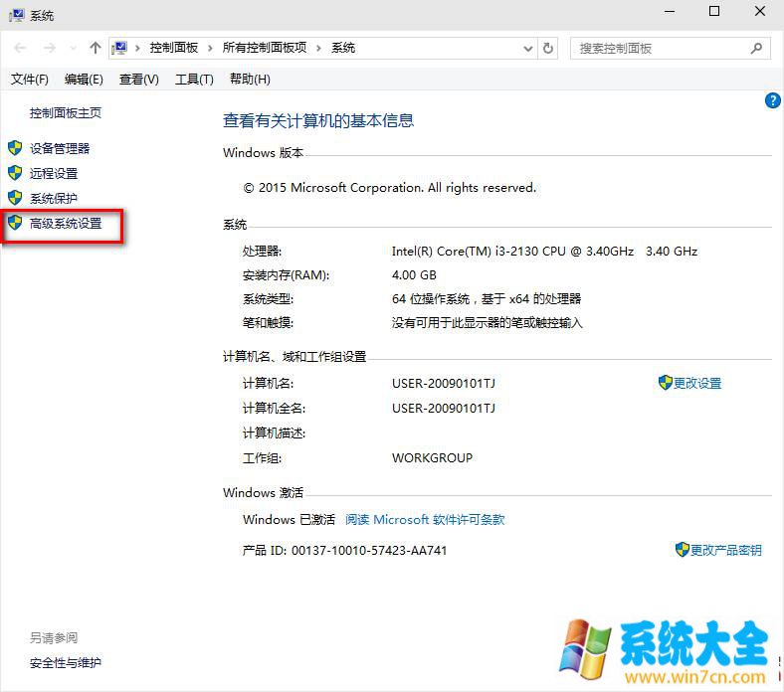Image resolution: width=784 pixels, height=692 pixels.
Task: Open 设备管理器 link
Action: pyautogui.click(x=60, y=148)
